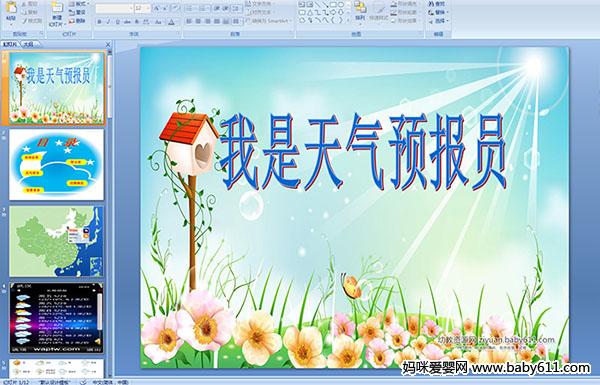Toggle Strikethrough abc formatting

click(127, 22)
